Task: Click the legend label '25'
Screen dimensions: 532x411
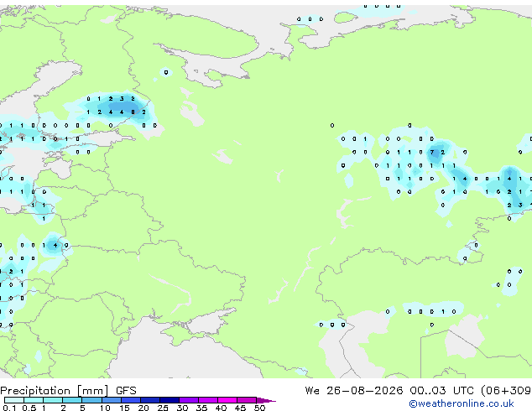Action: click(163, 408)
